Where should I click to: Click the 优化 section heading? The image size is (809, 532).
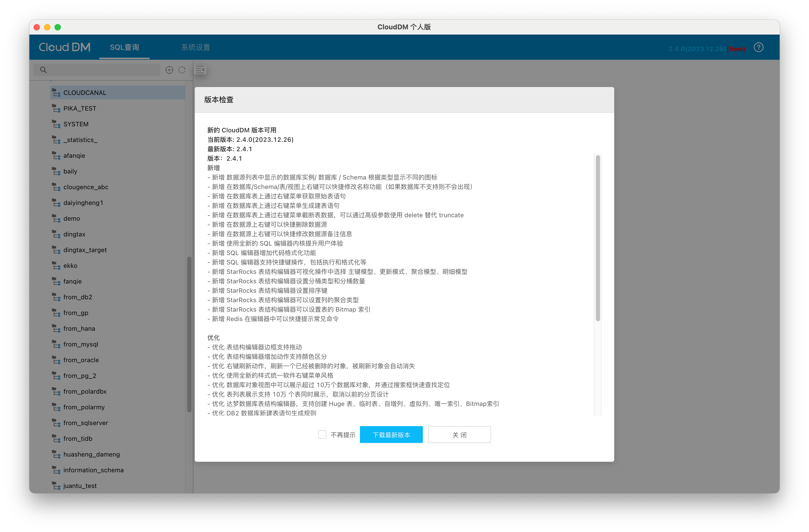click(213, 338)
